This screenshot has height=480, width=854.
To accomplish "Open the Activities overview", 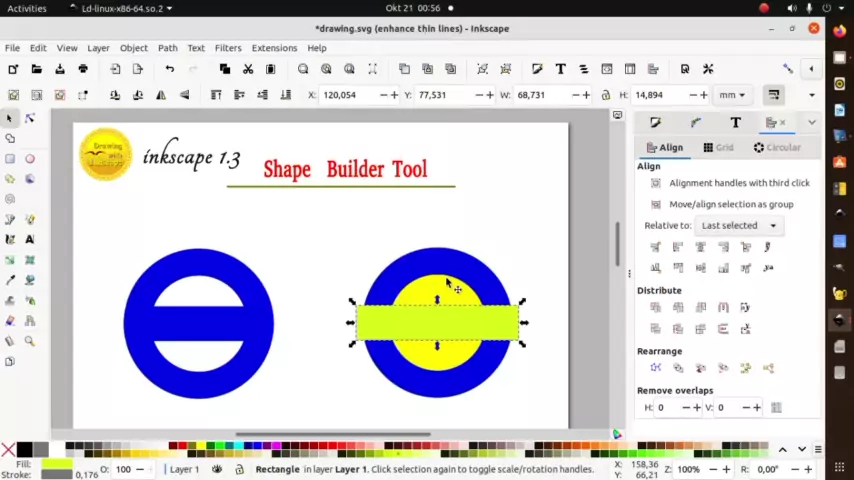I will pos(27,8).
